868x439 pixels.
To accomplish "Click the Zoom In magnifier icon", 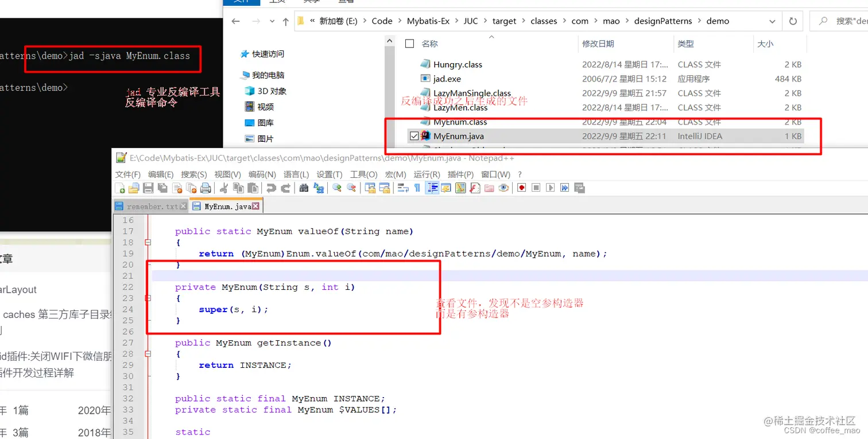I will click(337, 188).
